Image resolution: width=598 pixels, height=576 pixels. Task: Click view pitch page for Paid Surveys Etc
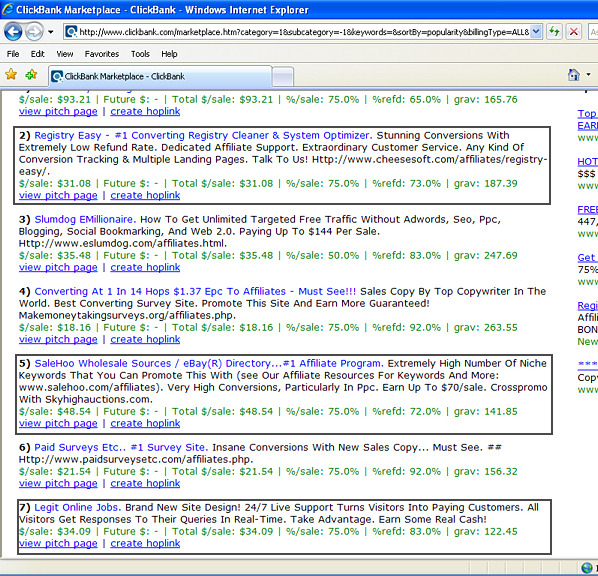[58, 483]
